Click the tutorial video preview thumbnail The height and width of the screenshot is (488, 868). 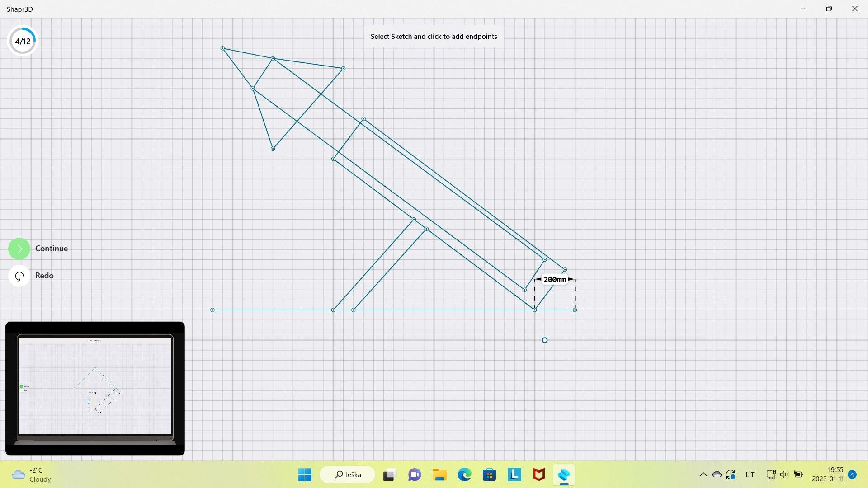click(95, 388)
